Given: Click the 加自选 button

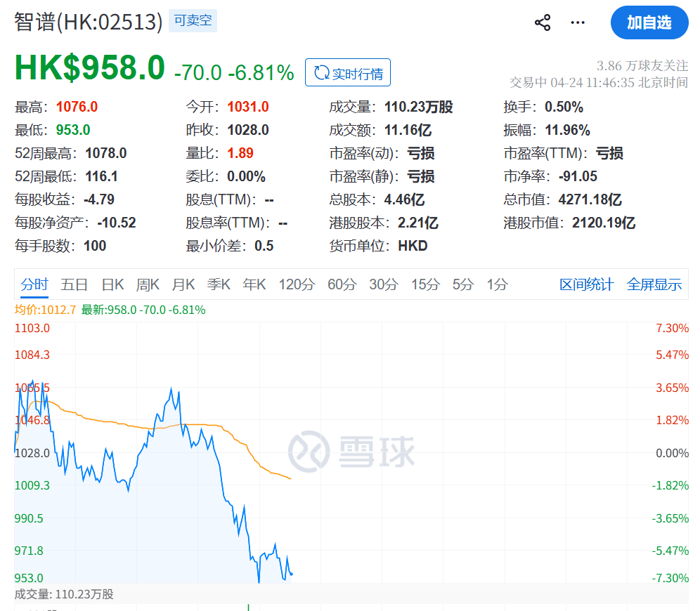Looking at the screenshot, I should pos(649,22).
